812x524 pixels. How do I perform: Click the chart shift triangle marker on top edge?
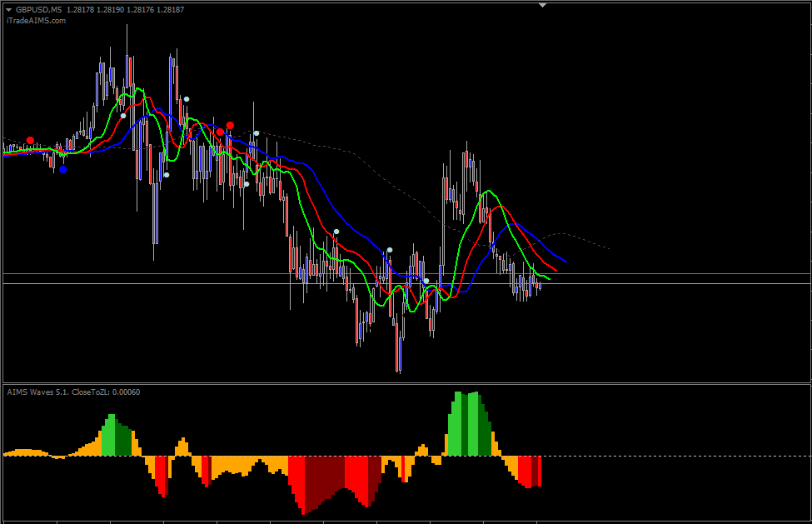click(x=542, y=5)
